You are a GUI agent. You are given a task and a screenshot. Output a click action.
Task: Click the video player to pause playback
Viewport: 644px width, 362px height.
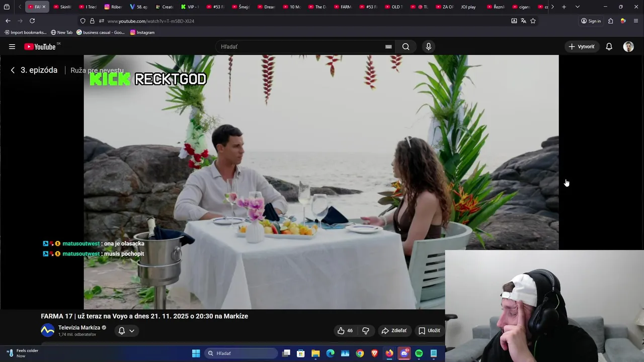pyautogui.click(x=321, y=182)
